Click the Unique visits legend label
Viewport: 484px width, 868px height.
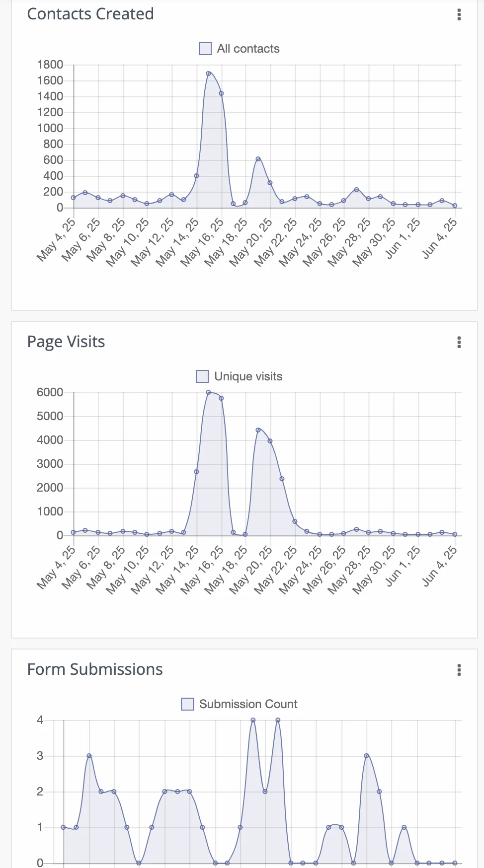pos(248,376)
